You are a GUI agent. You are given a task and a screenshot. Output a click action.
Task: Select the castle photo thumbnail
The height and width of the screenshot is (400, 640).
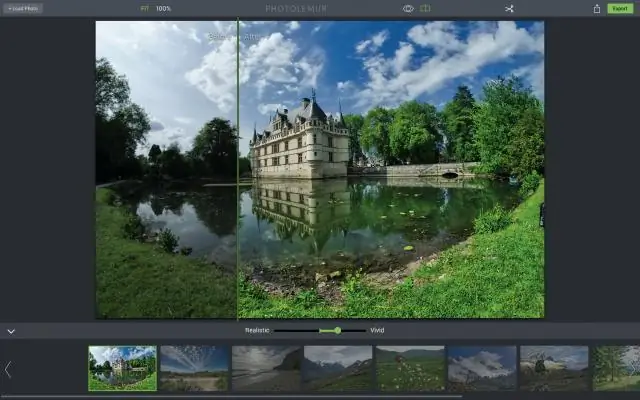point(122,368)
